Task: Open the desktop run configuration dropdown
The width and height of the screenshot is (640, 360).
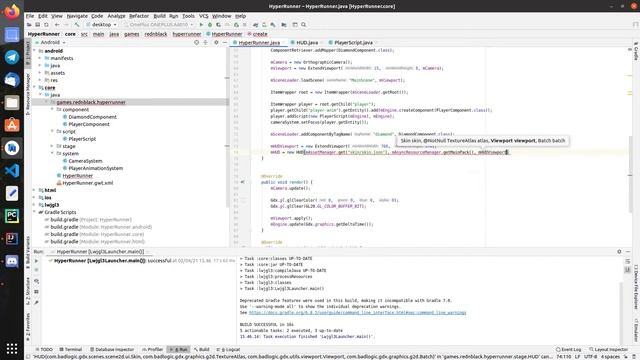Action: tap(102, 24)
